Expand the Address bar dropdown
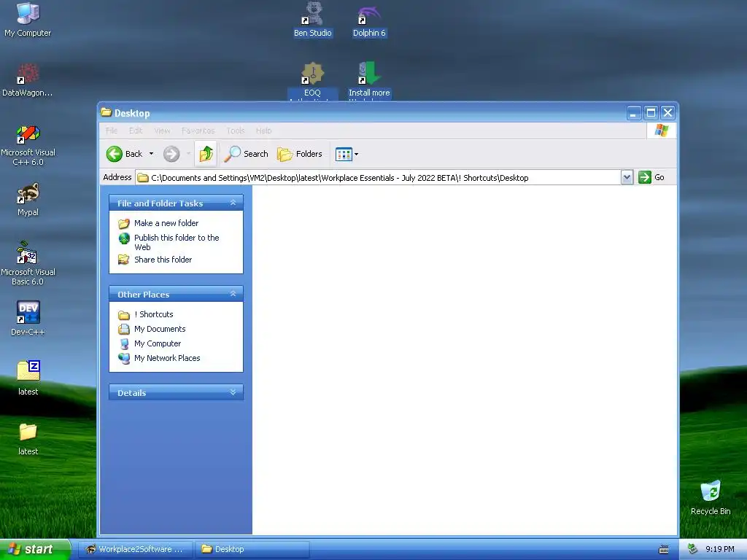This screenshot has width=747, height=560. 627,178
